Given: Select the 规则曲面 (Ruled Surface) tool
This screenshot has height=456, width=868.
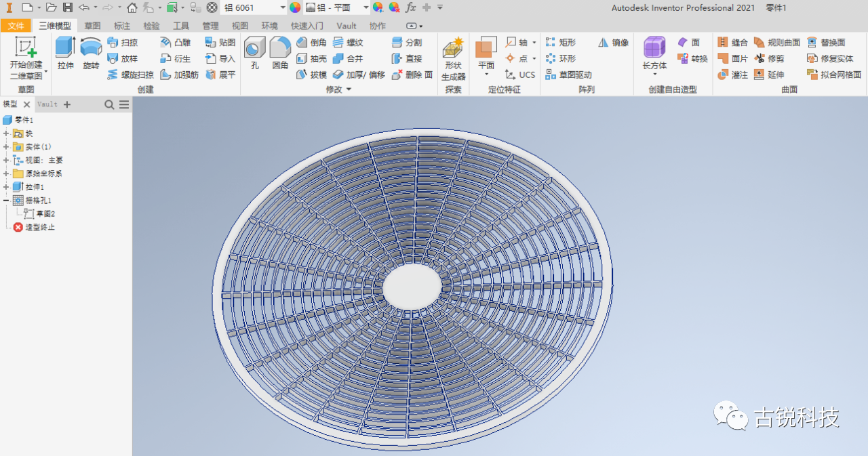Looking at the screenshot, I should click(x=777, y=42).
